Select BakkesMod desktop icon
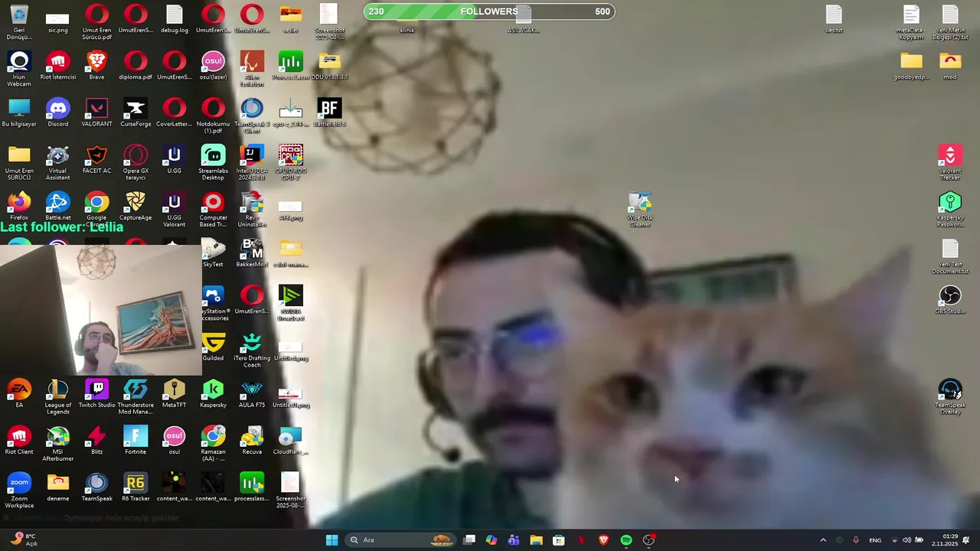980x551 pixels. tap(252, 253)
